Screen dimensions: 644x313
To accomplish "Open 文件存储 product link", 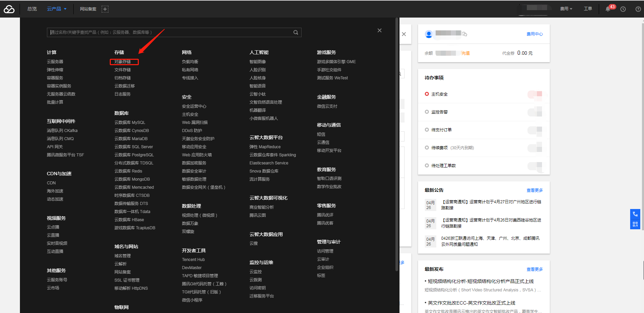I will pyautogui.click(x=123, y=70).
